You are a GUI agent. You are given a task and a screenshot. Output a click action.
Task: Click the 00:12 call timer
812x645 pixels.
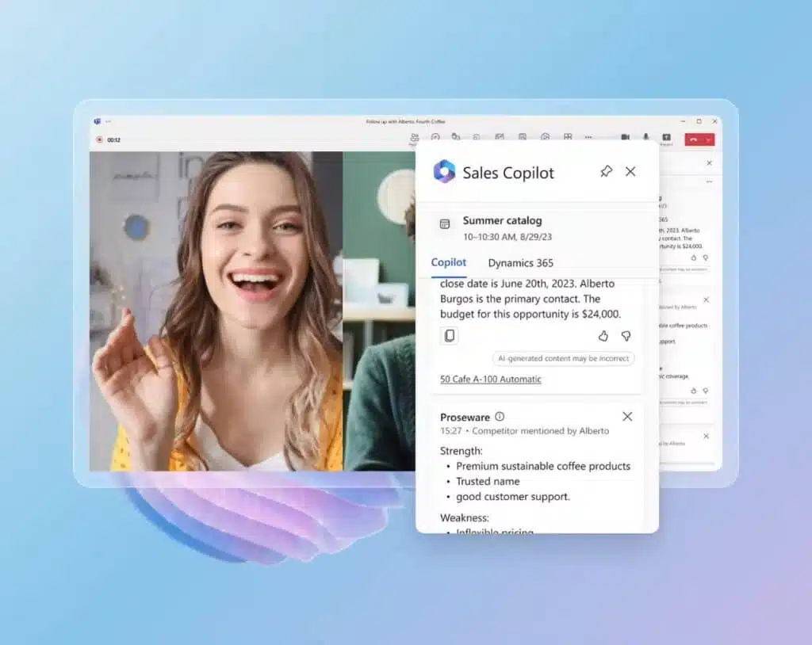tap(114, 139)
